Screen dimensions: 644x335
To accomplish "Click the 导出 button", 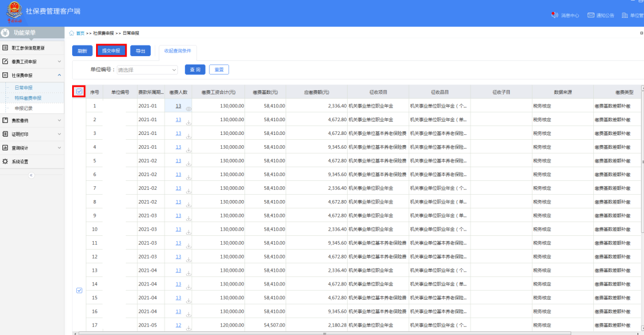I will pos(141,51).
